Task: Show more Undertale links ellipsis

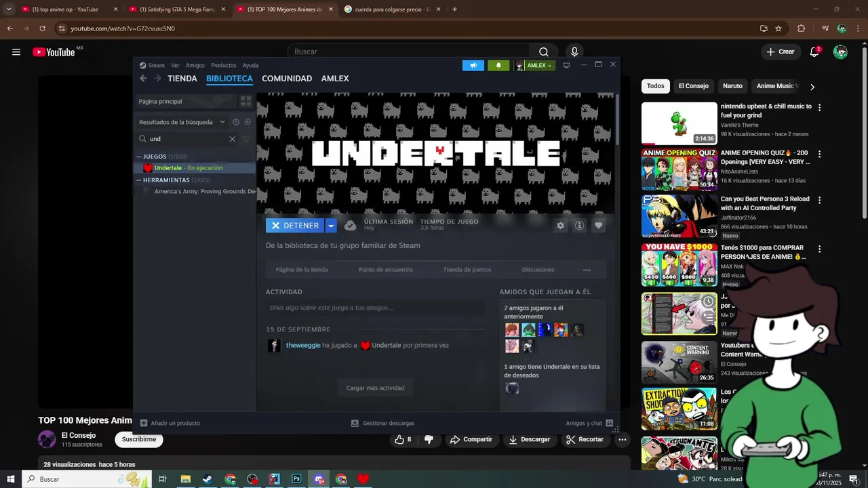Action: [587, 270]
